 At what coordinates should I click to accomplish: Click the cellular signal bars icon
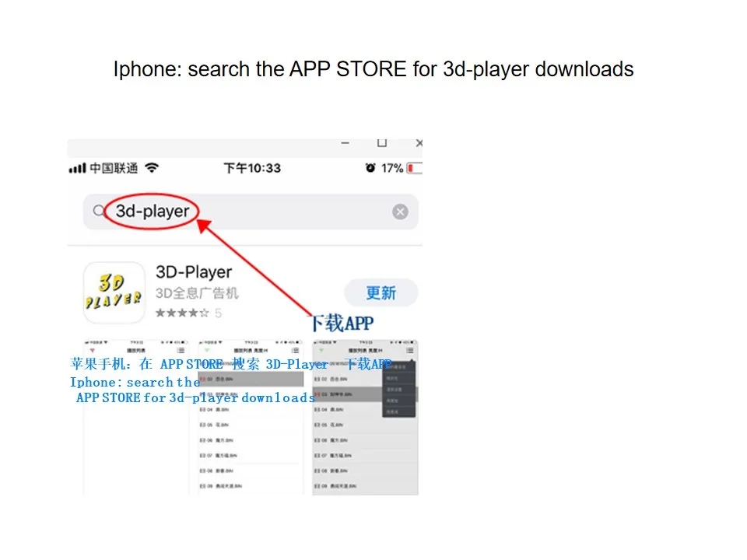pos(78,168)
